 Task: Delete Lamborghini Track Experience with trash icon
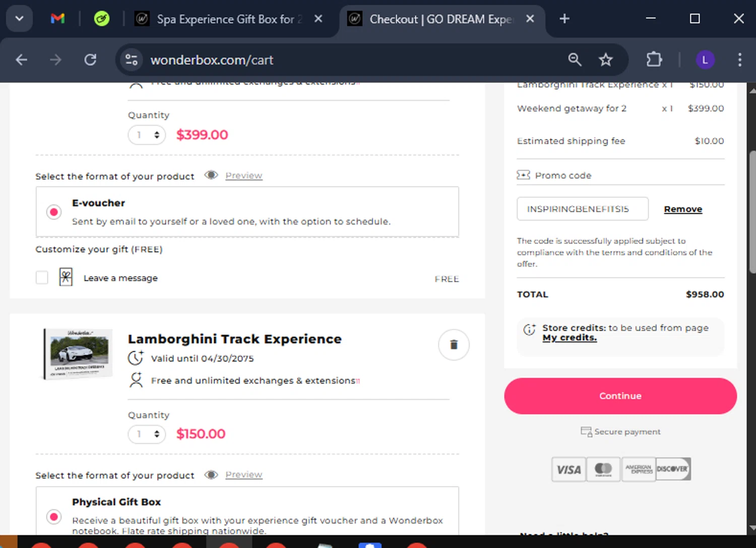coord(454,344)
